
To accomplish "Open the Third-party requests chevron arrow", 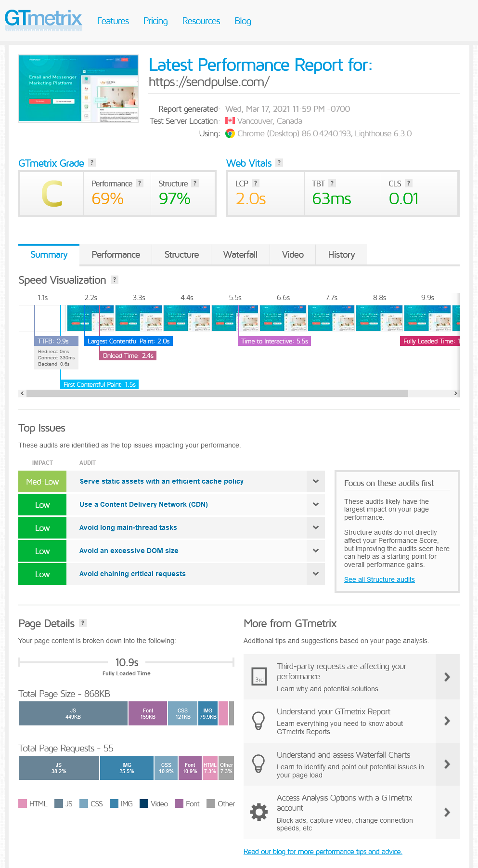I will pos(447,677).
